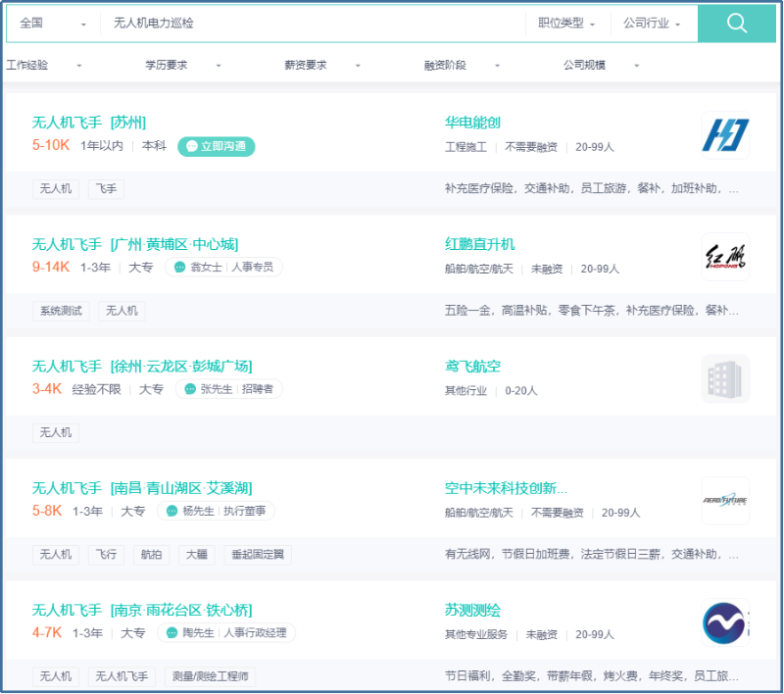Click benefits text starting 有无线网

pyautogui.click(x=592, y=555)
